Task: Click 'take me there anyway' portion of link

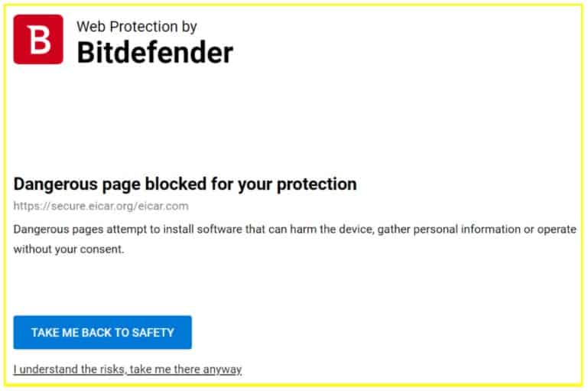Action: [x=186, y=370]
